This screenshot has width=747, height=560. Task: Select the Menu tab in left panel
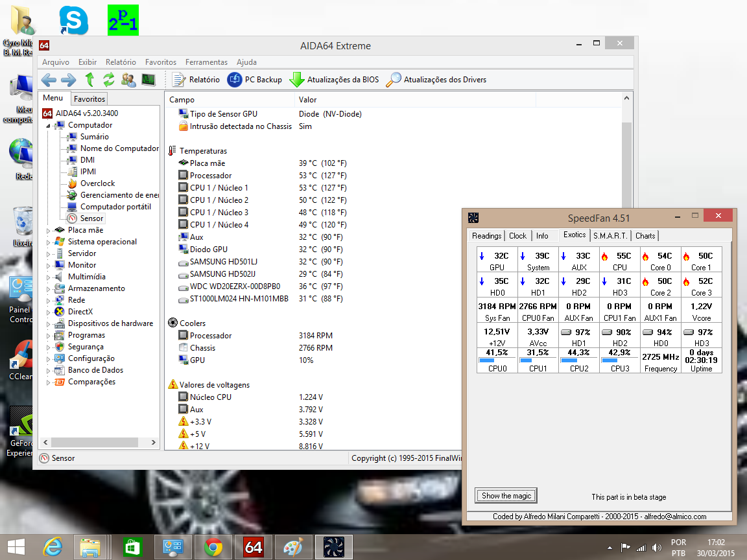(53, 98)
